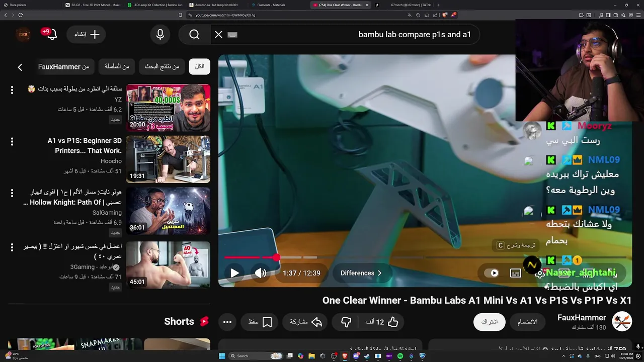Open the 45:01 3Gaming video thumbnail
Viewport: 644px width, 362px height.
coord(168,265)
